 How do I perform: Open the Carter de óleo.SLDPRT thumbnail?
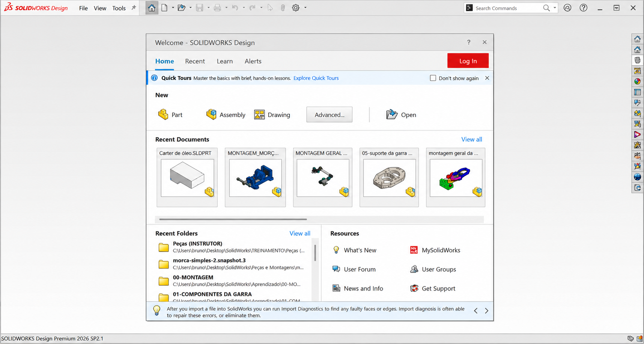187,178
